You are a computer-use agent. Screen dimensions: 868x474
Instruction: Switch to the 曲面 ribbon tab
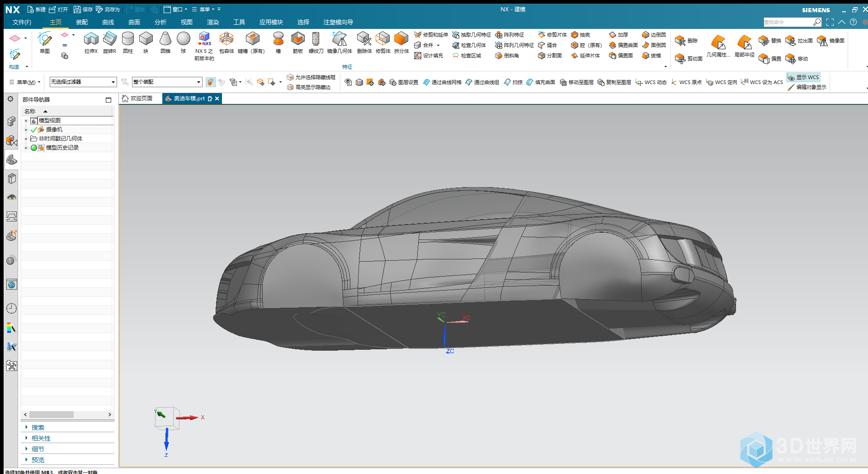[x=134, y=22]
